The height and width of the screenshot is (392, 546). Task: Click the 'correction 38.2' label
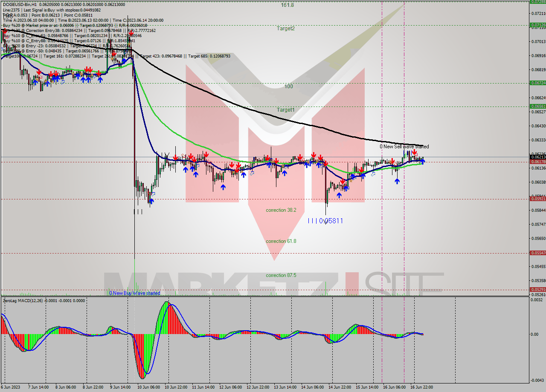coord(281,210)
